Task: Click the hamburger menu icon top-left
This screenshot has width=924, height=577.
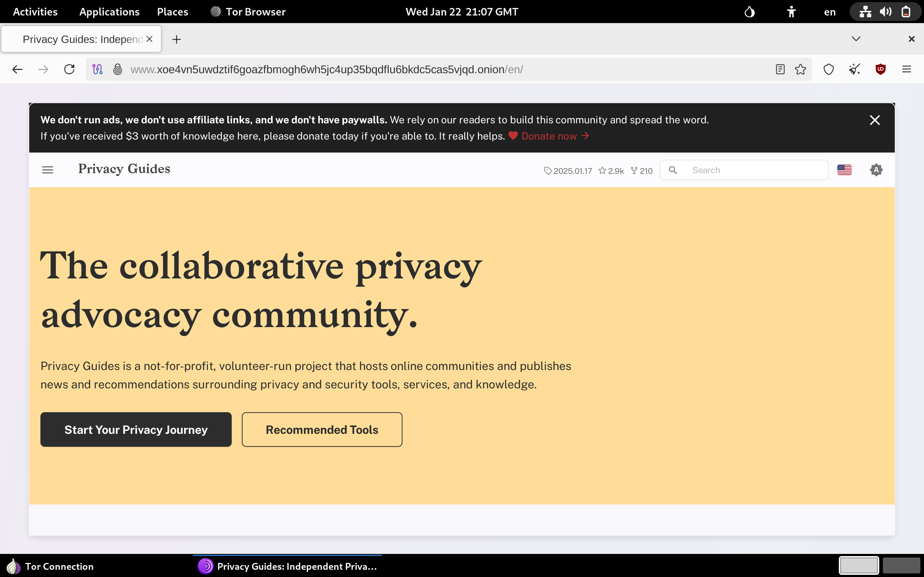Action: pyautogui.click(x=48, y=170)
